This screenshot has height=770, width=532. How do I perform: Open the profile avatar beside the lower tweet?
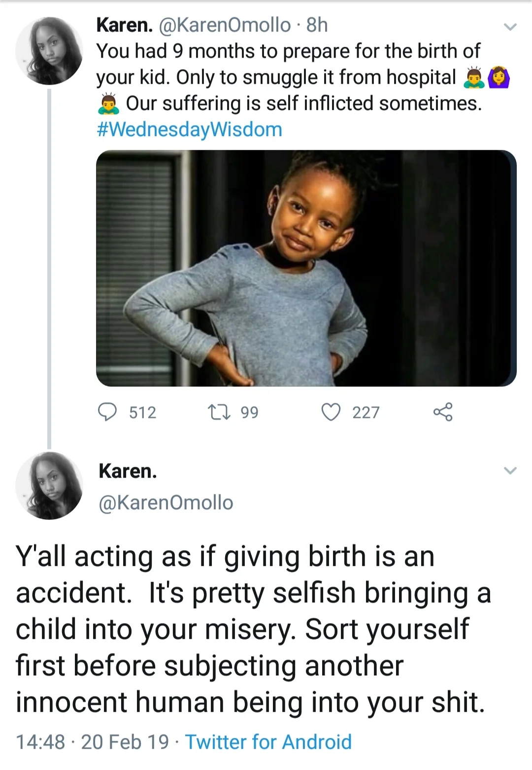click(49, 486)
